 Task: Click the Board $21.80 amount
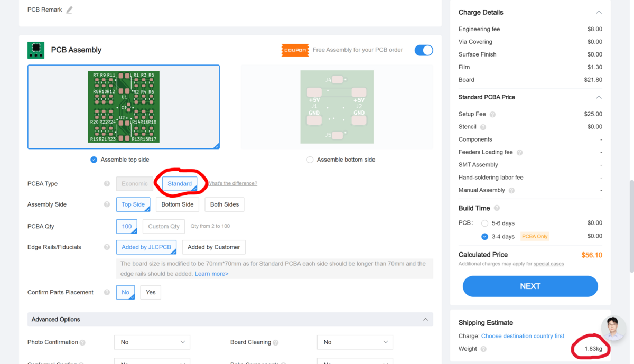tap(593, 80)
